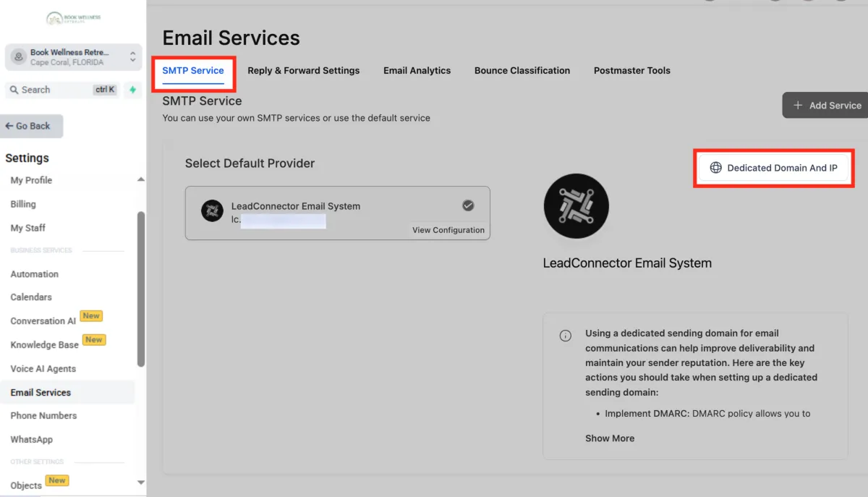Open the Postmaster Tools tab

pos(632,70)
